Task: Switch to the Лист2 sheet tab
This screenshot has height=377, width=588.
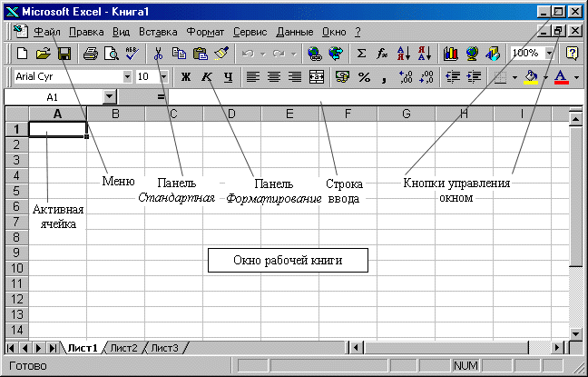Action: click(123, 348)
